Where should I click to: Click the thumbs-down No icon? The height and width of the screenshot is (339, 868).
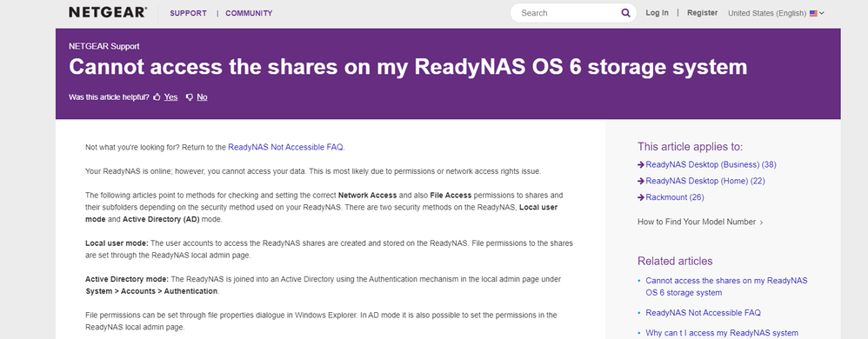coord(190,96)
